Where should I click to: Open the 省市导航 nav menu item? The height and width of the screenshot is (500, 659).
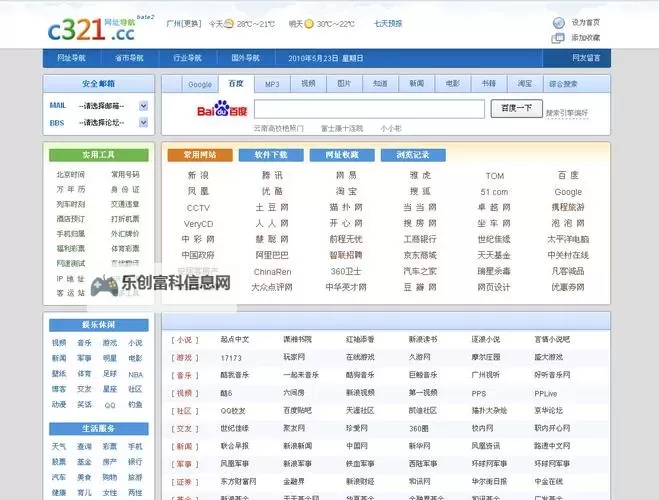click(129, 58)
